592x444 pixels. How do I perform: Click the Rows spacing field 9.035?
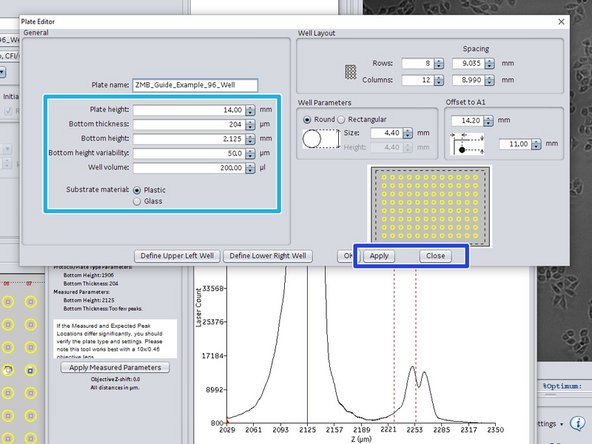[468, 63]
